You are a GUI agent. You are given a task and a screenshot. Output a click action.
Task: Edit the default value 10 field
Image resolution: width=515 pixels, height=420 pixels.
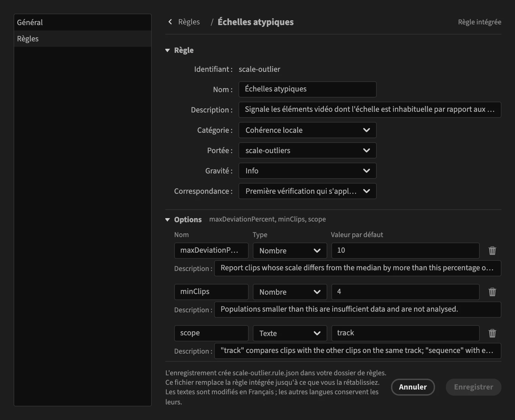[405, 251]
